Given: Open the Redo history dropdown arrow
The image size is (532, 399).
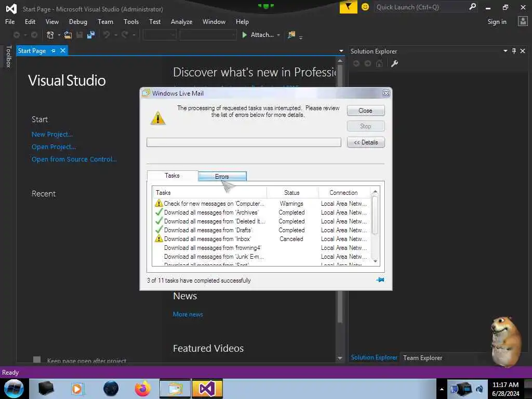Looking at the screenshot, I should 134,35.
